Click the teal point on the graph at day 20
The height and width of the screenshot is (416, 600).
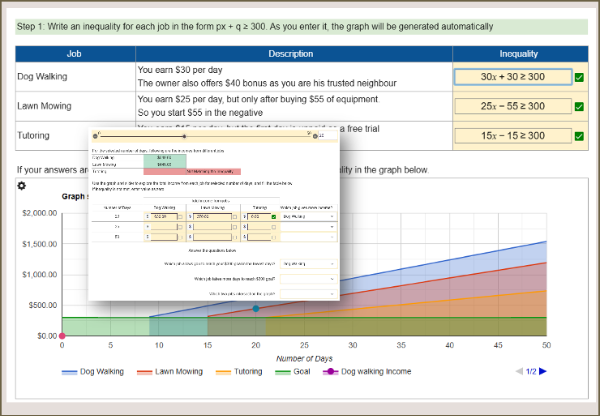(x=256, y=308)
